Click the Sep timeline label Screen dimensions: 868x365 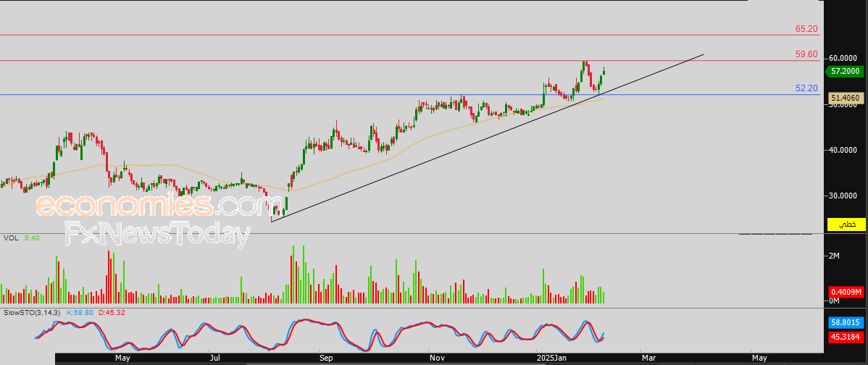pos(326,358)
